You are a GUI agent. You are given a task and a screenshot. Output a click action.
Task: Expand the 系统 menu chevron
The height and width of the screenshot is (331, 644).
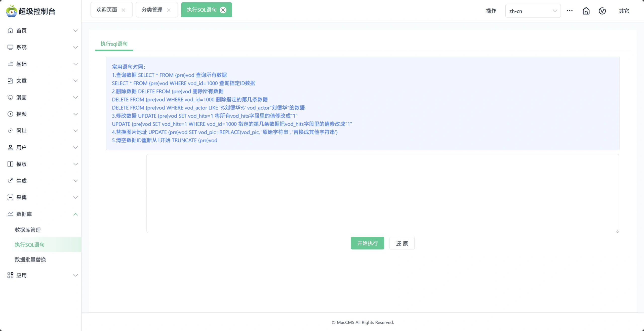click(75, 47)
